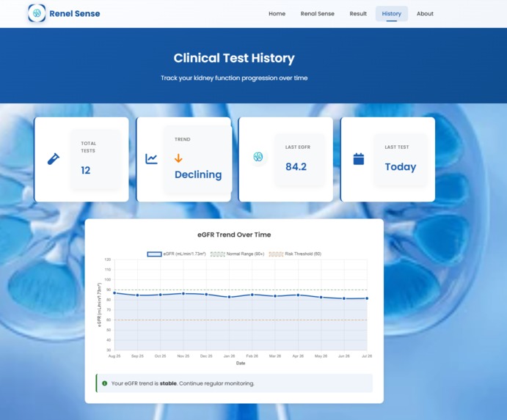507x420 pixels.
Task: Open the About page
Action: [x=425, y=14]
